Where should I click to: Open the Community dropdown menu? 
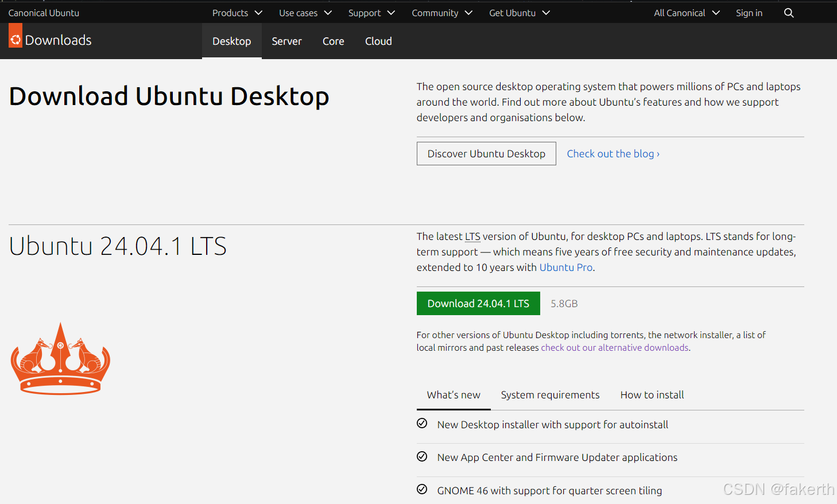442,13
